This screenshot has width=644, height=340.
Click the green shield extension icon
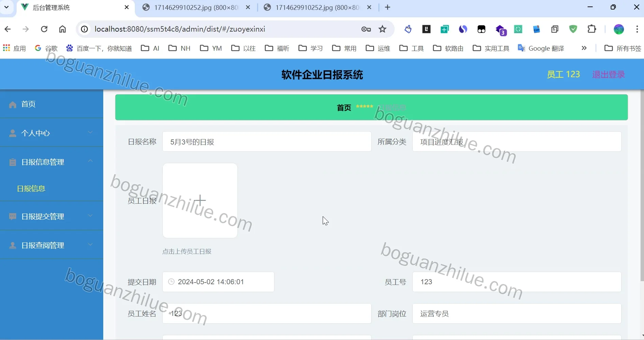(x=573, y=29)
